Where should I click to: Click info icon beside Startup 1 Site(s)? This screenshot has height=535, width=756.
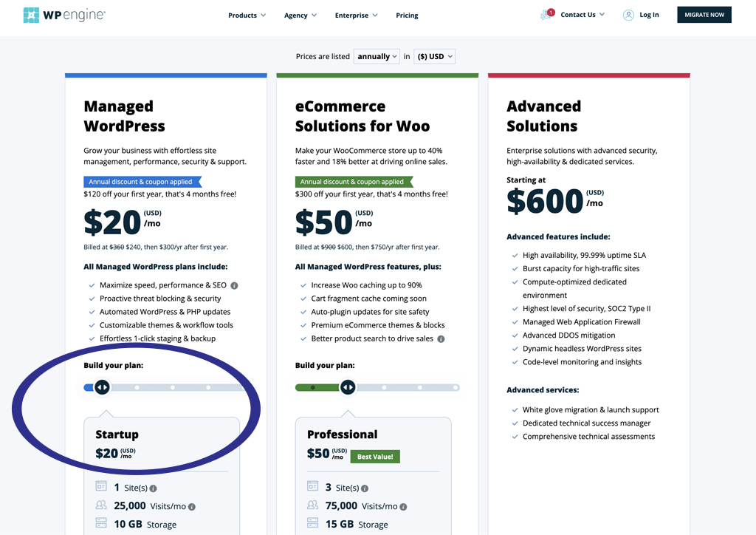pos(154,488)
